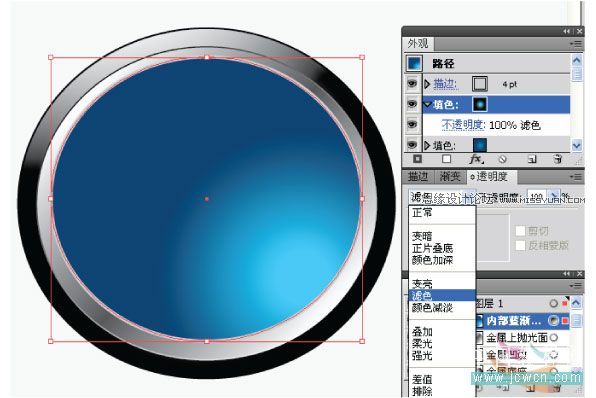Click the Add New Stroke icon in Appearance panel
Image resolution: width=596 pixels, height=398 pixels.
pyautogui.click(x=417, y=159)
